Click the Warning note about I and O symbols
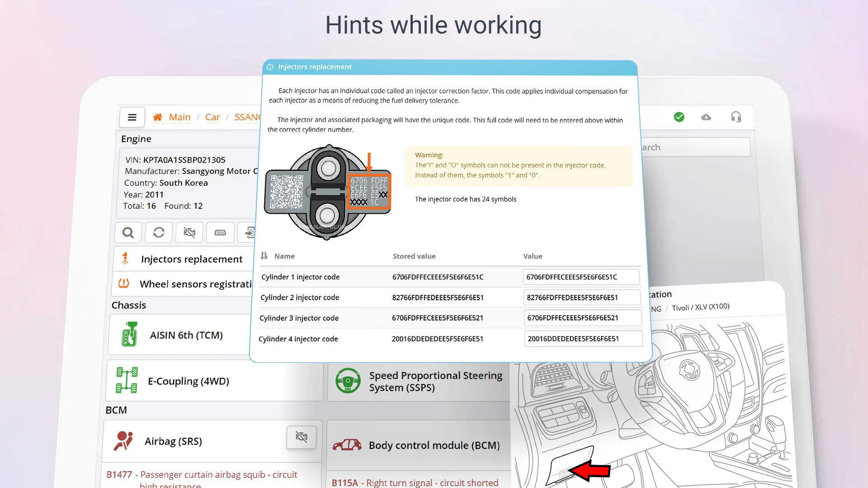Viewport: 868px width, 488px height. [519, 165]
